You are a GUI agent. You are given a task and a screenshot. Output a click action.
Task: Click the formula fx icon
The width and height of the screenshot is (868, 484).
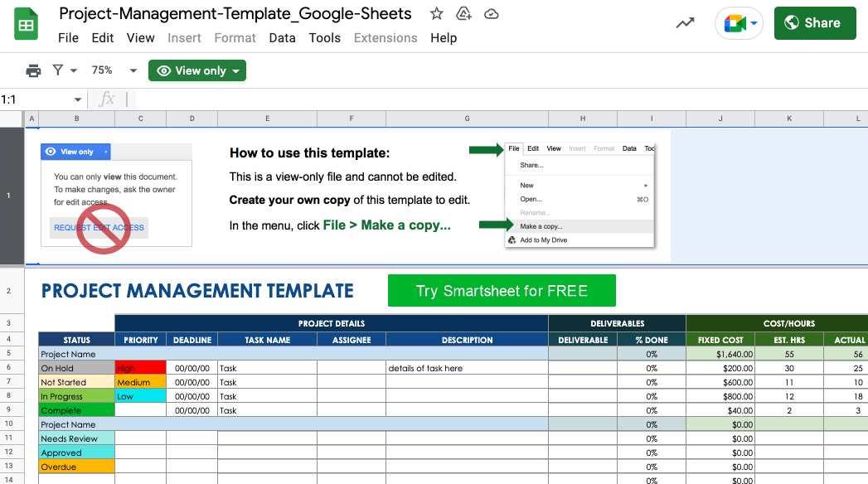[107, 99]
